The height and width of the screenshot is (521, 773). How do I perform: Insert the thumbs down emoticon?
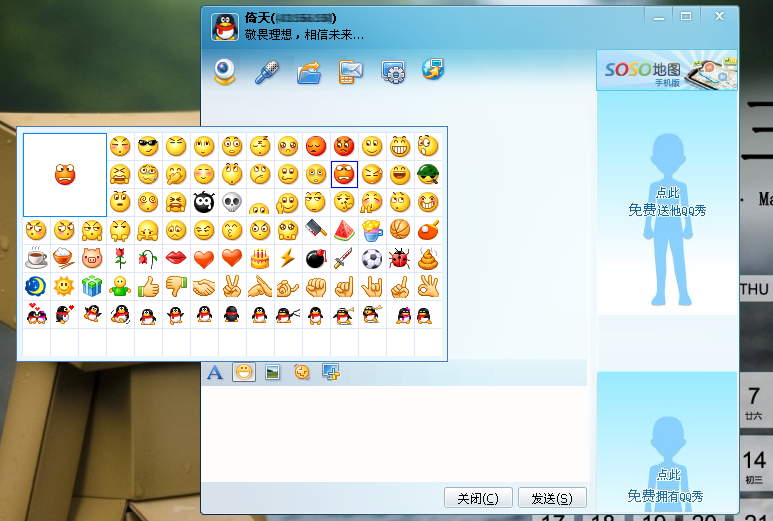coord(176,286)
